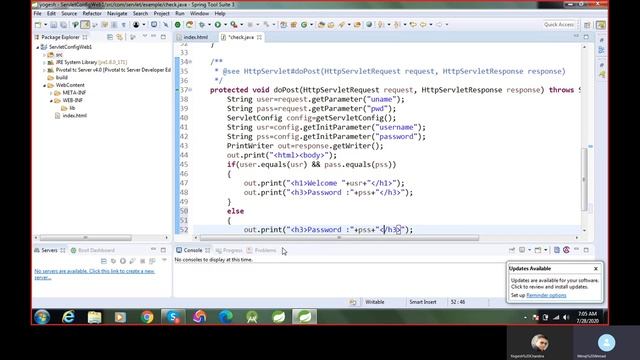The height and width of the screenshot is (360, 640).
Task: Select the Progress tab
Action: 229,250
